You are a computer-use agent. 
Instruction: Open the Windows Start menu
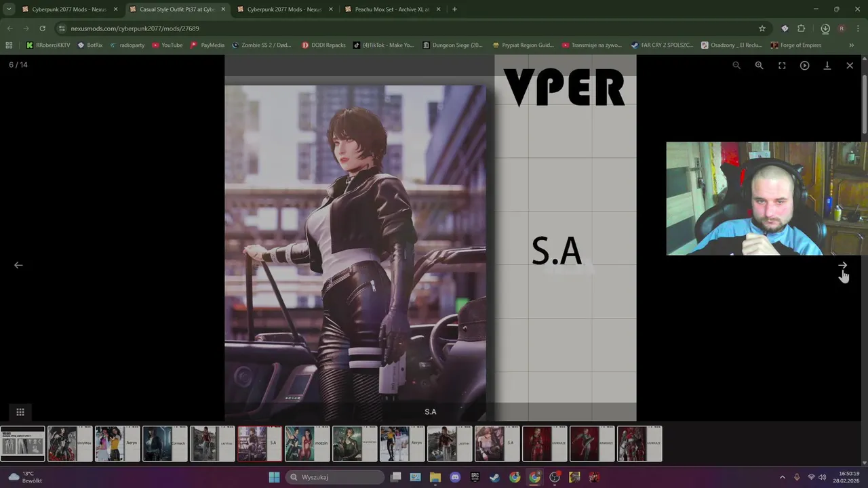click(274, 477)
